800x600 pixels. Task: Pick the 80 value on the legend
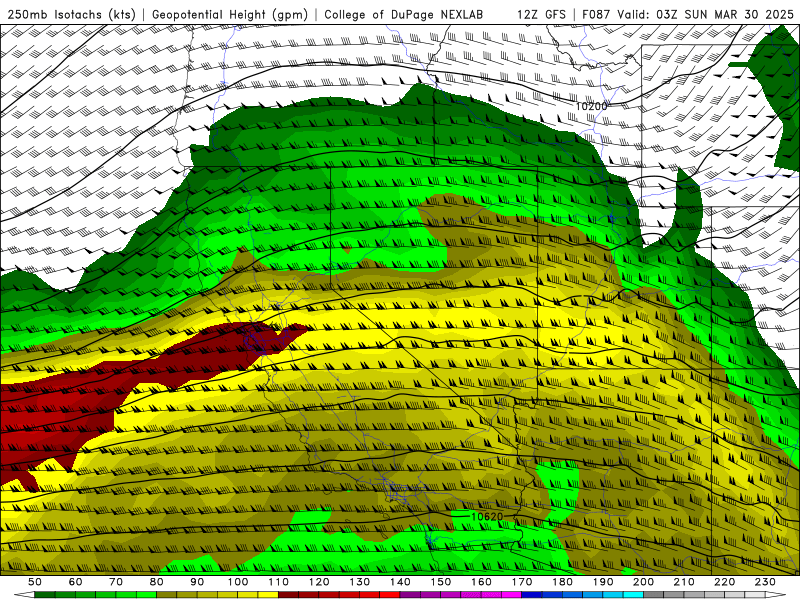point(157,582)
